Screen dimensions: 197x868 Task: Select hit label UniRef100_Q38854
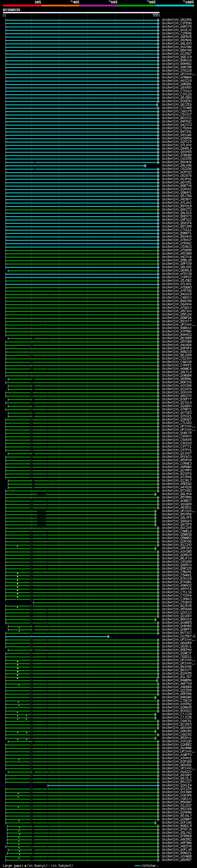[177, 139]
